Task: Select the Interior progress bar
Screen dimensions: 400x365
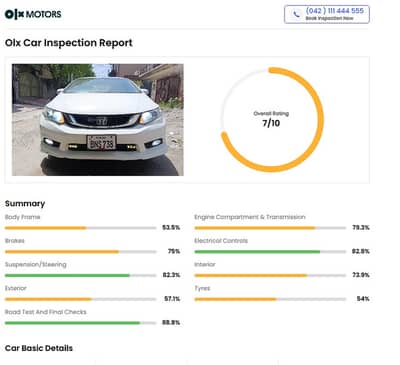Action: click(270, 275)
